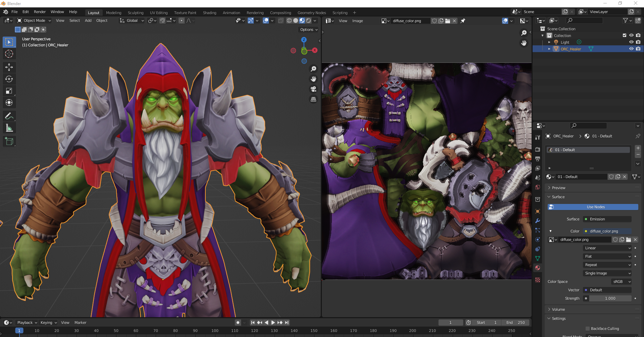The height and width of the screenshot is (337, 644).
Task: Enable auto keying record button
Action: click(x=238, y=323)
